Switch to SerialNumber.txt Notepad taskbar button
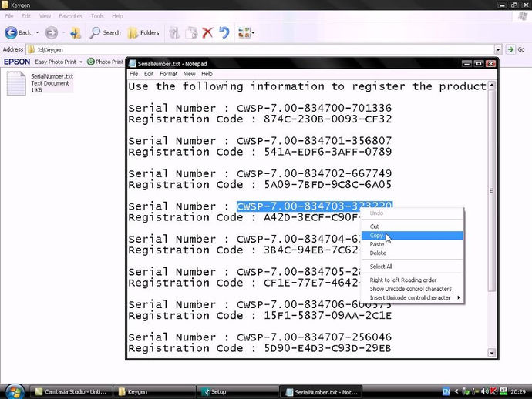Image resolution: width=532 pixels, height=399 pixels. pyautogui.click(x=321, y=392)
